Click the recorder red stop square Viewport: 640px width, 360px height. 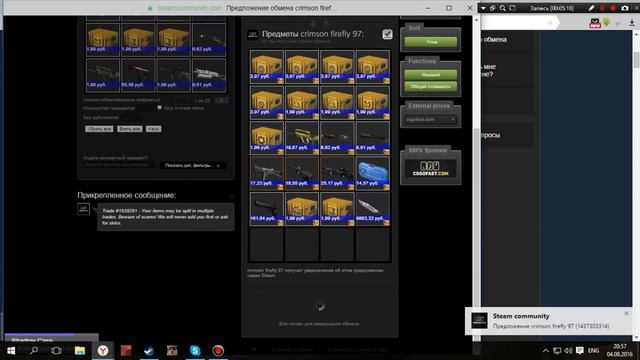point(602,8)
